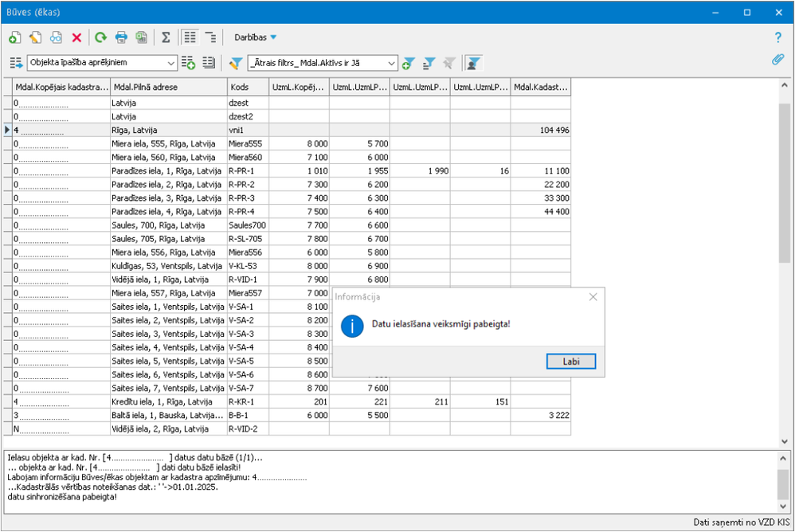The image size is (795, 532).
Task: Select code cell Miera560
Action: (x=248, y=158)
